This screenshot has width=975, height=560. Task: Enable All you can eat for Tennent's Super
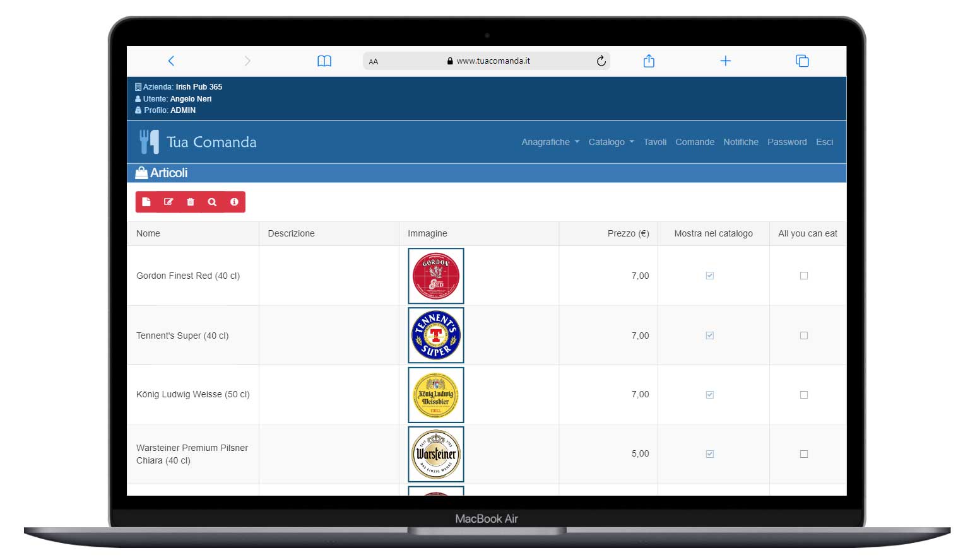[x=804, y=335]
